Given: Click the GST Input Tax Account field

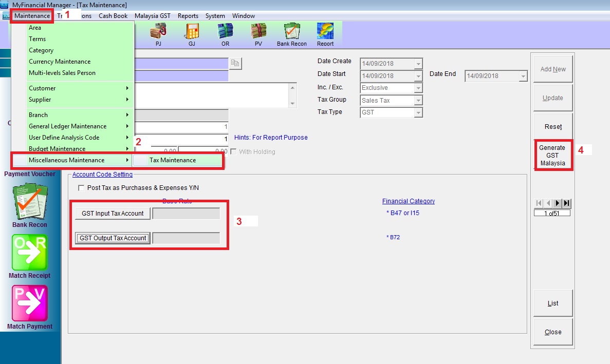Looking at the screenshot, I should 186,214.
